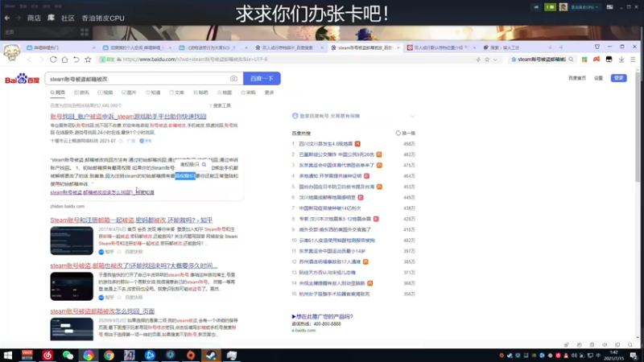Click the browser user avatar icon
The height and width of the screenshot is (362, 644).
tap(11, 53)
